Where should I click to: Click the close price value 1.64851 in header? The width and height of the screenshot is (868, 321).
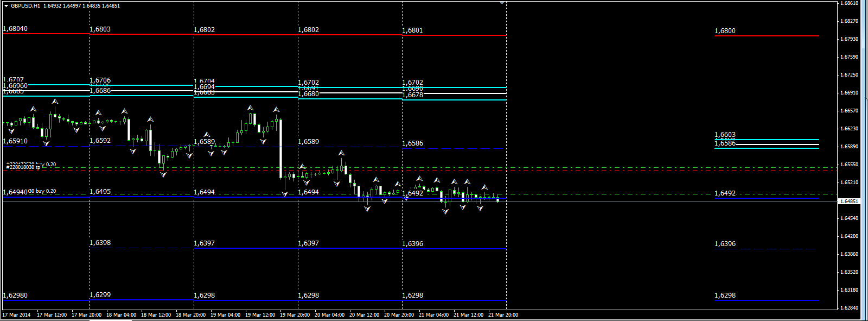[x=111, y=5]
